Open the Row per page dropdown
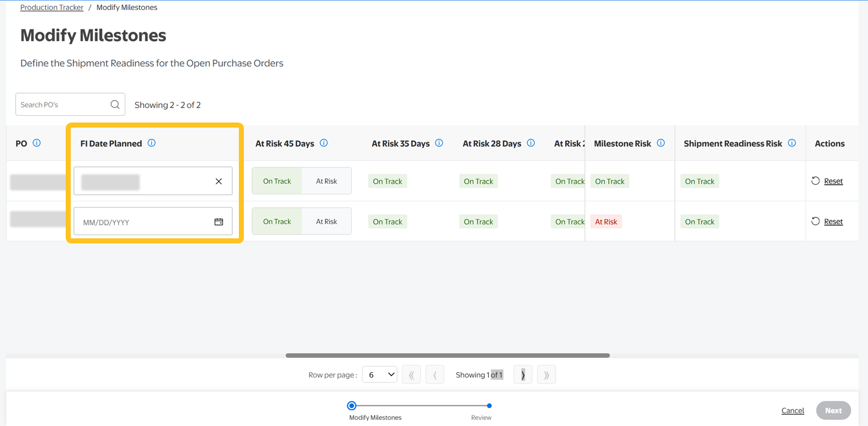 point(380,375)
